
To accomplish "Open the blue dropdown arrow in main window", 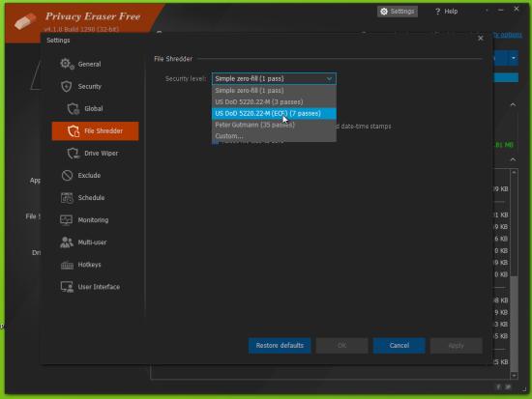I will [x=514, y=58].
